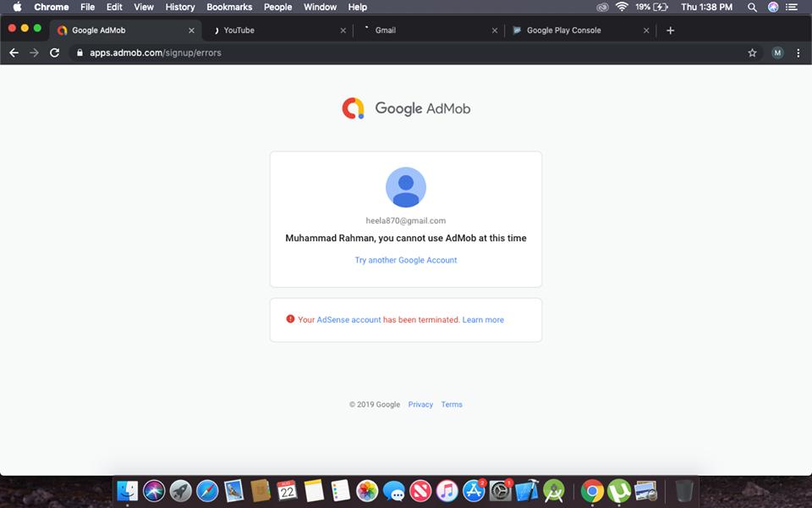
Task: Open Finder from the dock
Action: 127,490
